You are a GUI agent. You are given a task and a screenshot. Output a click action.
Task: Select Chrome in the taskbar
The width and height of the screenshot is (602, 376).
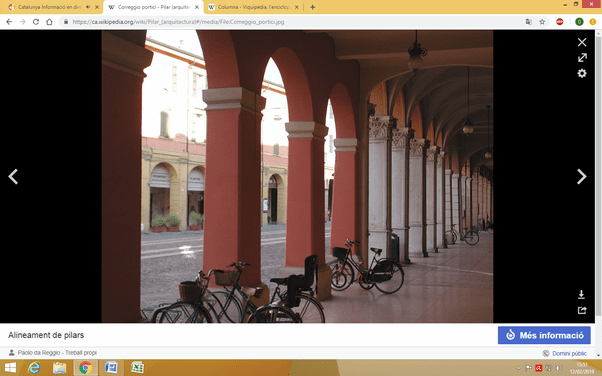coord(85,368)
